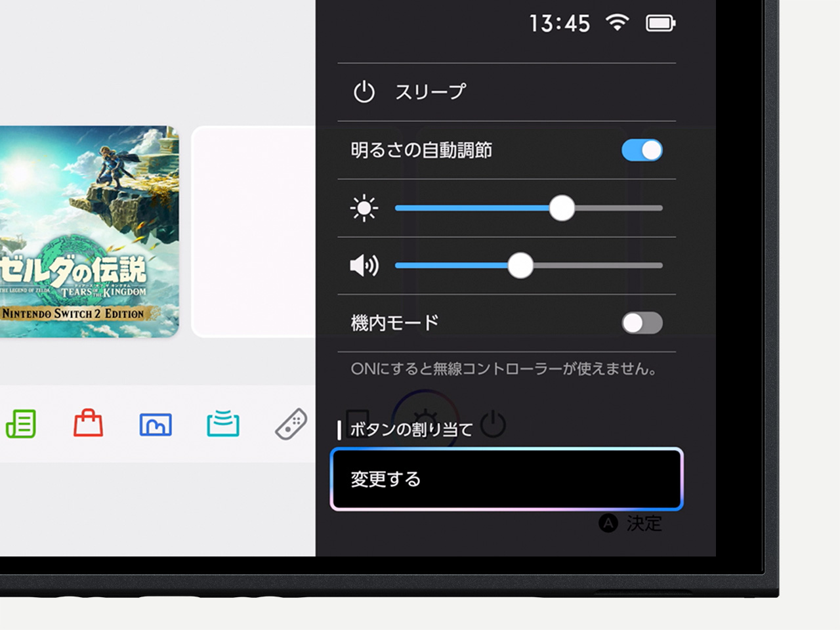The width and height of the screenshot is (840, 630).
Task: Enable 機内モード airplane mode toggle
Action: coord(641,323)
